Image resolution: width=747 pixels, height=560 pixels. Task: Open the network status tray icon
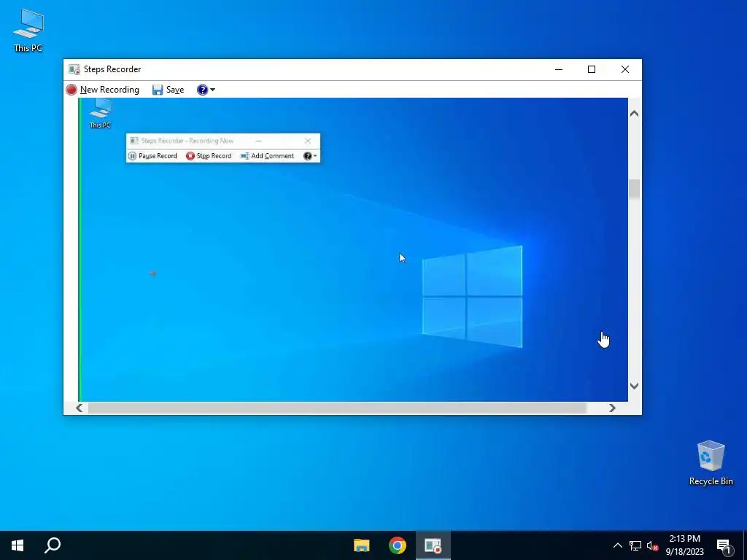click(635, 545)
